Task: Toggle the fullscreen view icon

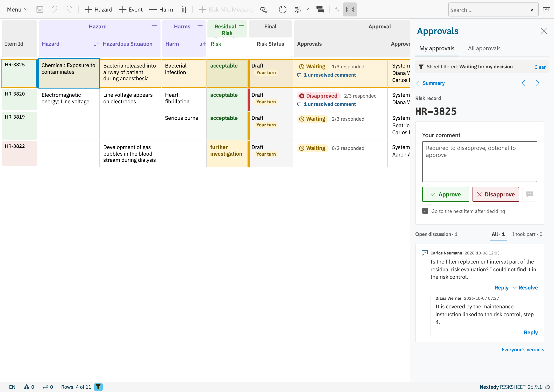Action: coord(350,10)
